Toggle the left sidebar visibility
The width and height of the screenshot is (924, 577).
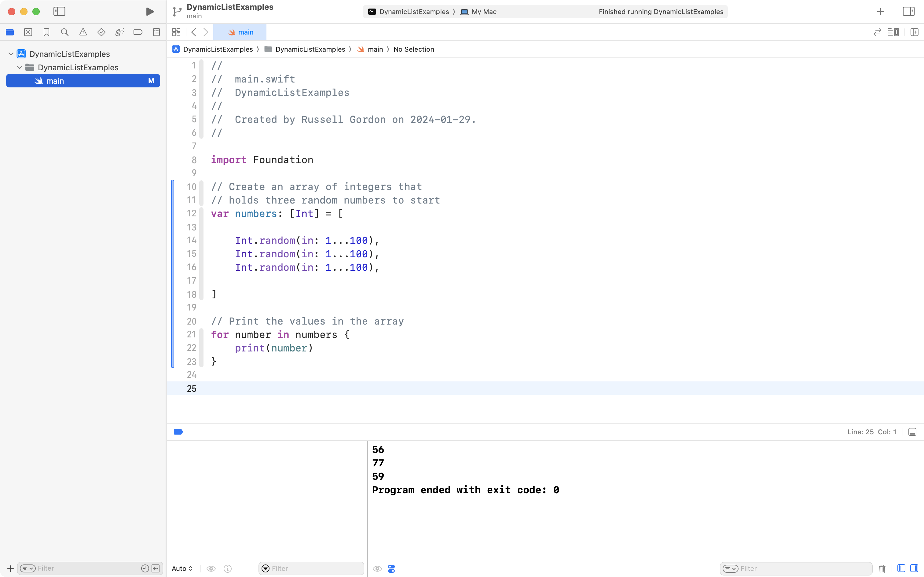tap(60, 11)
